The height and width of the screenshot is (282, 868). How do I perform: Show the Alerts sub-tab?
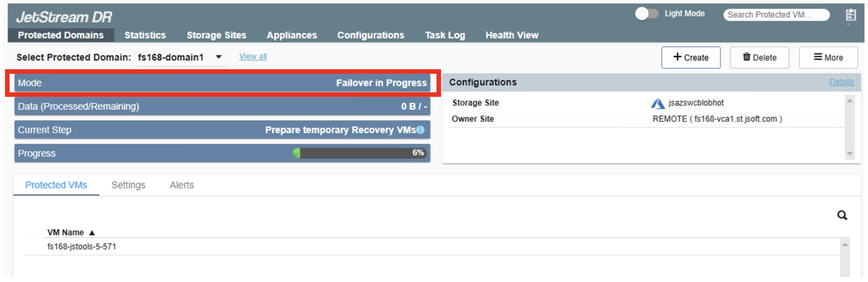182,185
